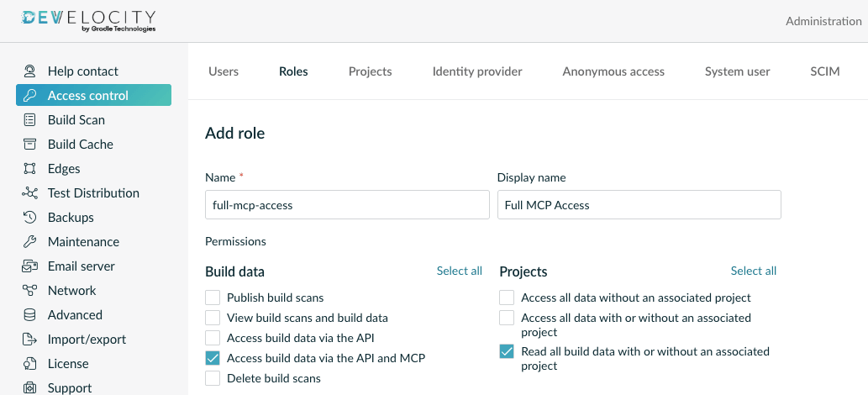Open Access control sidebar item
868x395 pixels.
pos(93,95)
